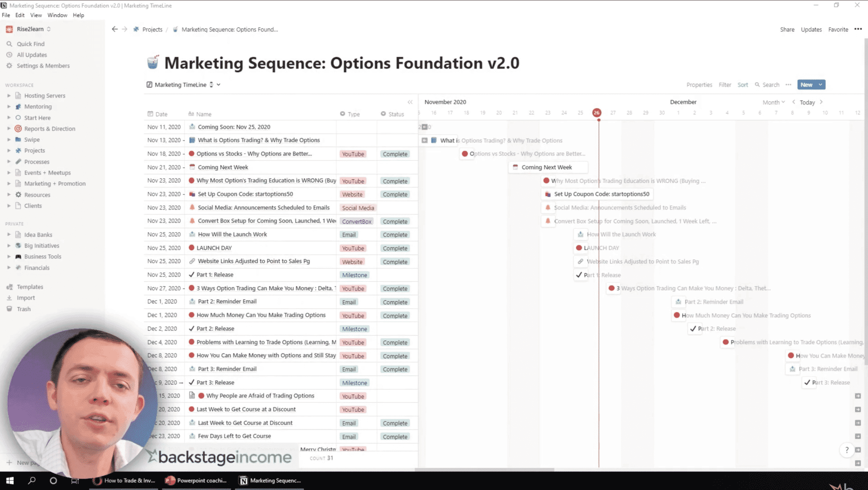Go back with the left arrow
The height and width of the screenshot is (490, 868).
point(114,29)
